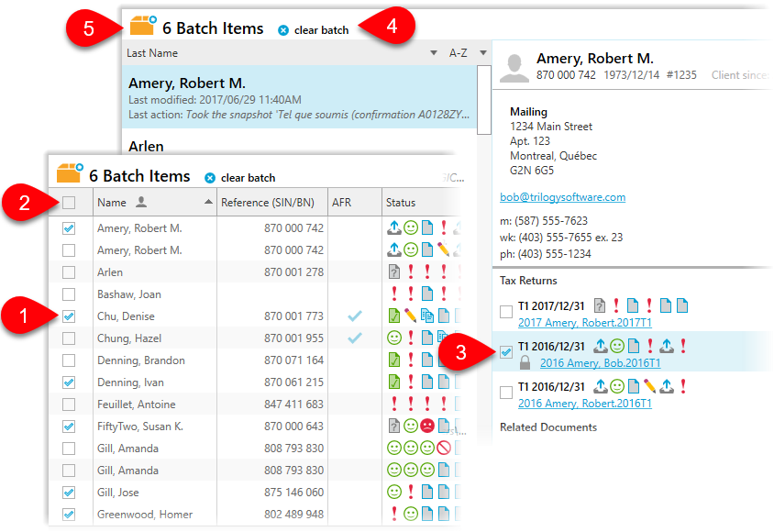
Task: Click the Name column header label
Action: point(112,203)
